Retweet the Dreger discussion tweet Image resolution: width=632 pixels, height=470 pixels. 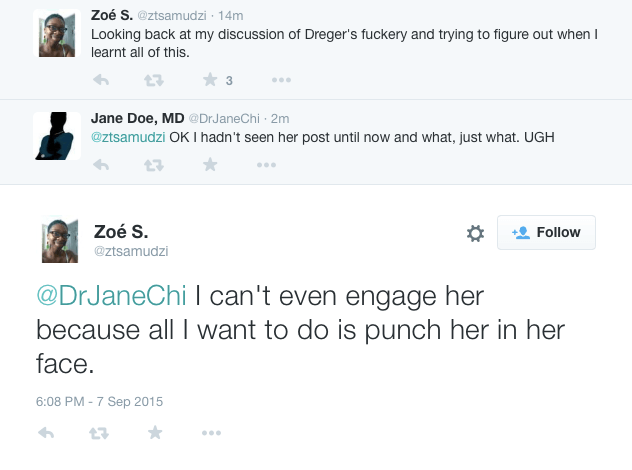(x=155, y=80)
